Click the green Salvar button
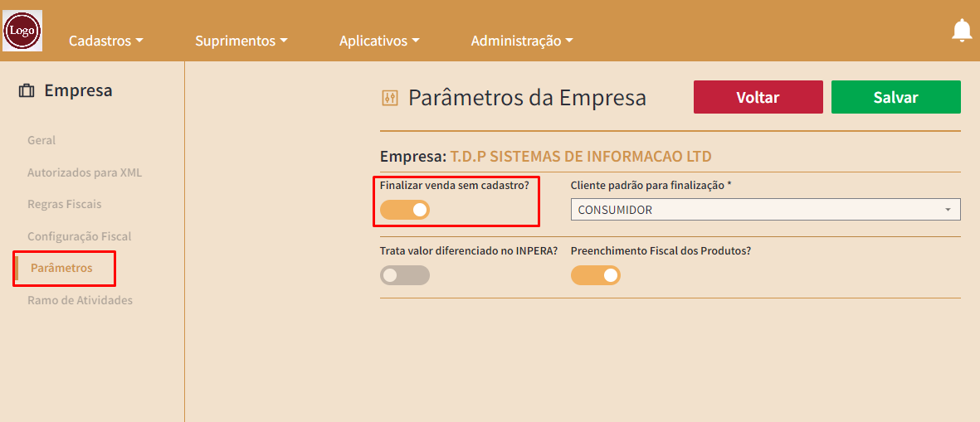This screenshot has height=422, width=980. [x=895, y=97]
